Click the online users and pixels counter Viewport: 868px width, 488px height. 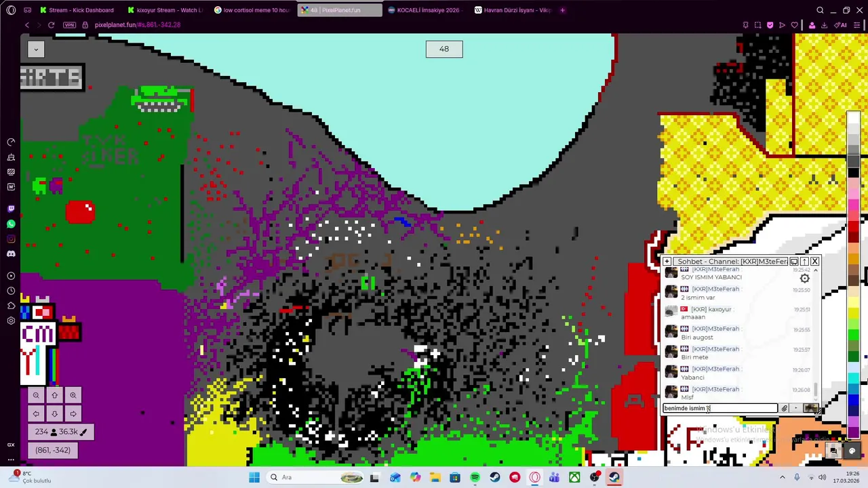coord(61,432)
